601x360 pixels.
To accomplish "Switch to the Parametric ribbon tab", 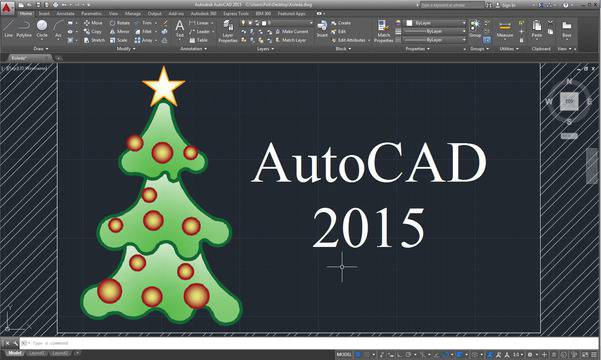I will (x=92, y=13).
